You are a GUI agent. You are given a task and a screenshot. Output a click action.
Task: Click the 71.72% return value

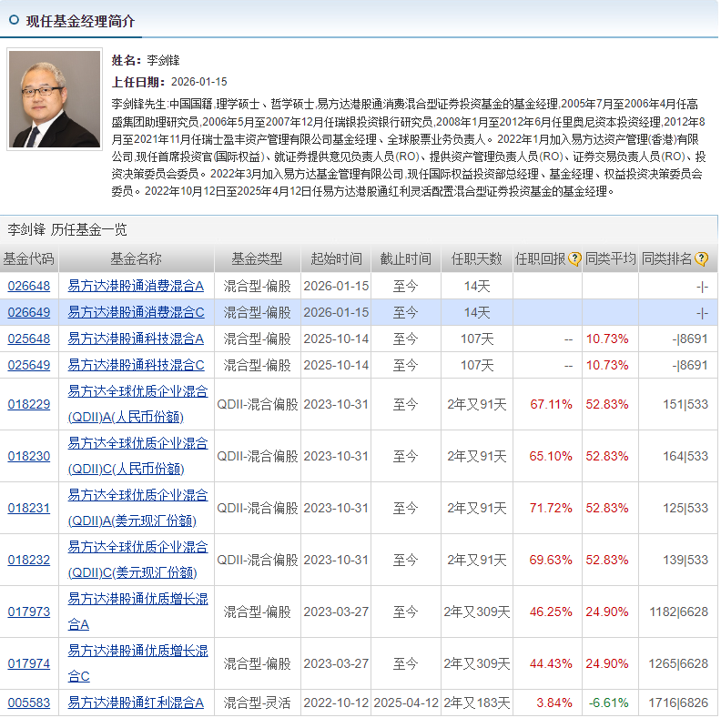pyautogui.click(x=551, y=509)
